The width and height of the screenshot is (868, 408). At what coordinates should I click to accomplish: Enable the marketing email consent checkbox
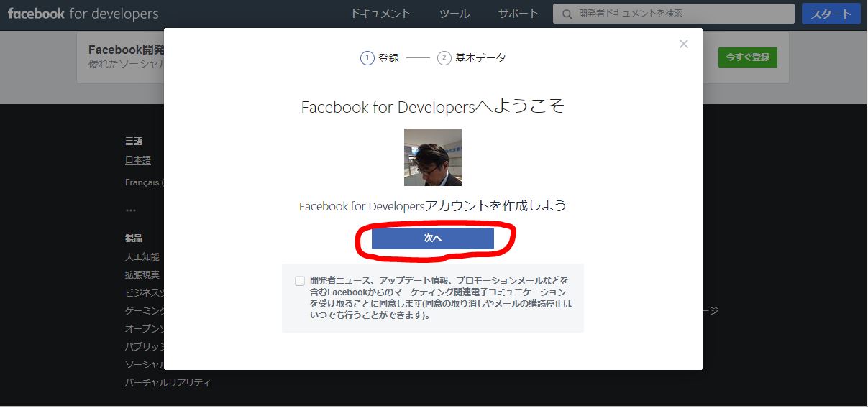(300, 281)
